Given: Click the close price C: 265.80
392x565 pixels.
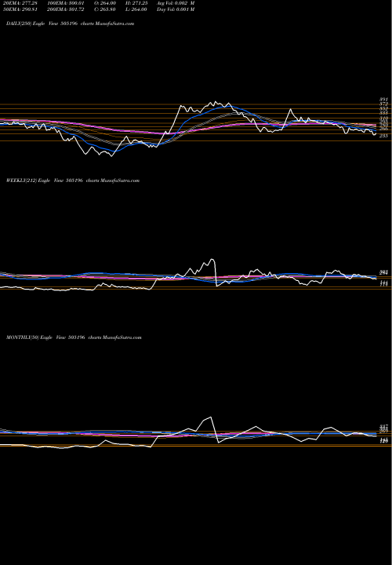Looking at the screenshot, I should (x=106, y=9).
